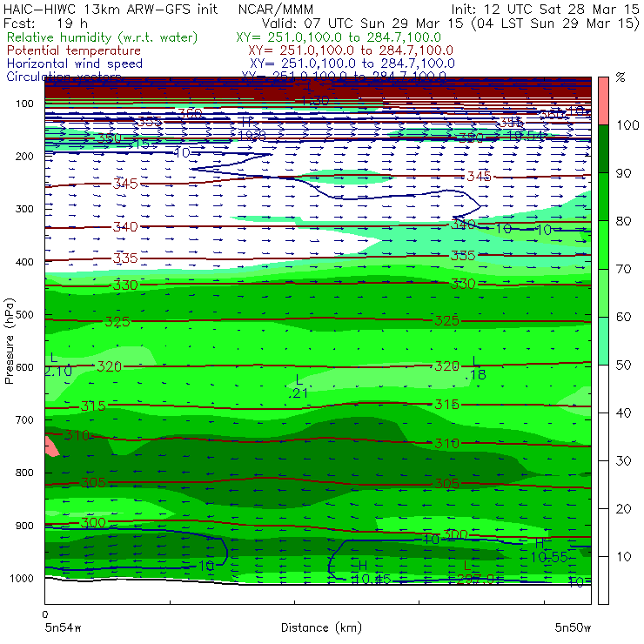This screenshot has width=644, height=644.
Task: Click the "500" pressure axis tick label
Action: pyautogui.click(x=24, y=314)
